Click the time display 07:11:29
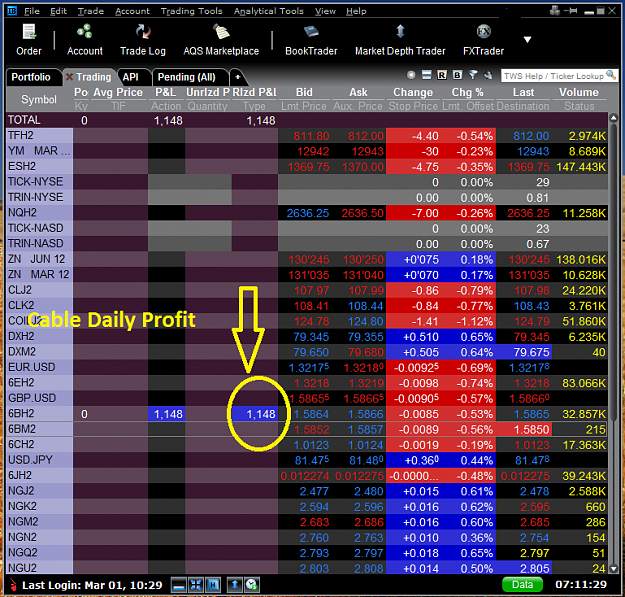Screen dimensions: 625x597 (581, 585)
